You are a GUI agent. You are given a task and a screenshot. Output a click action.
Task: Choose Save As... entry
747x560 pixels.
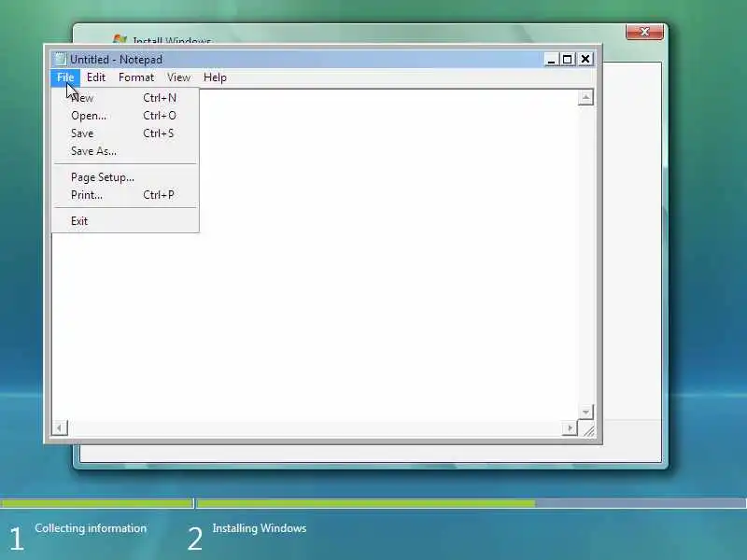125,151
